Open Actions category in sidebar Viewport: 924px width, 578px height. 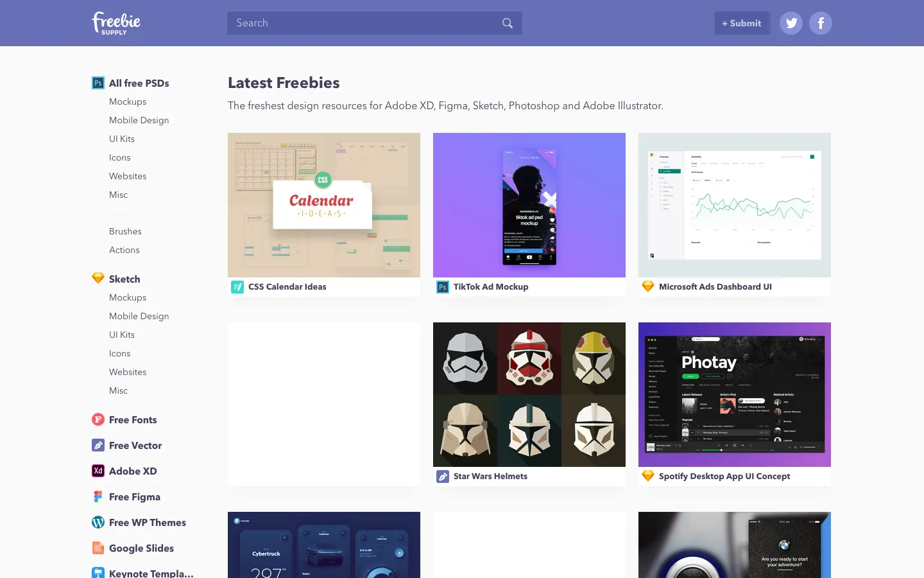124,250
